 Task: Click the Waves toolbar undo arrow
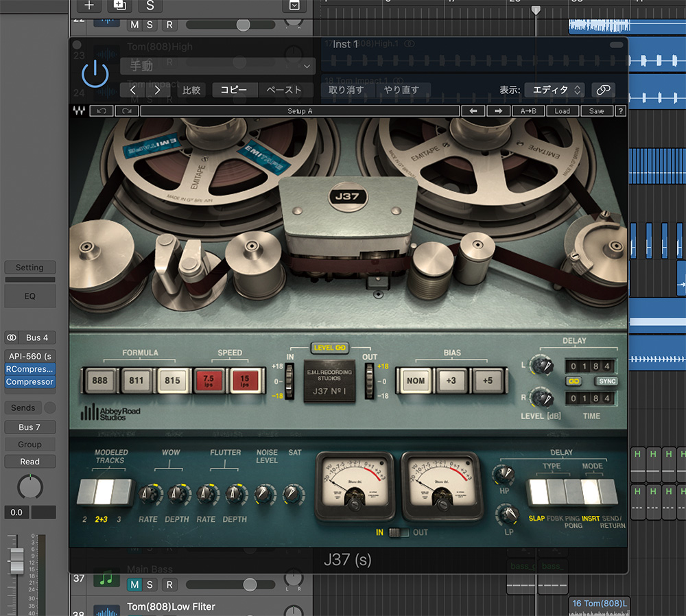point(102,110)
